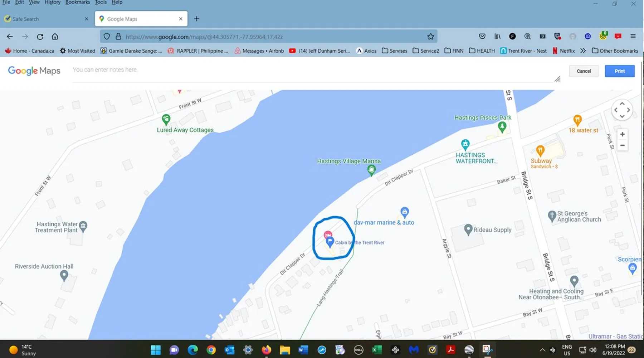
Task: Click the Lured Away Cottages pin
Action: (x=166, y=120)
